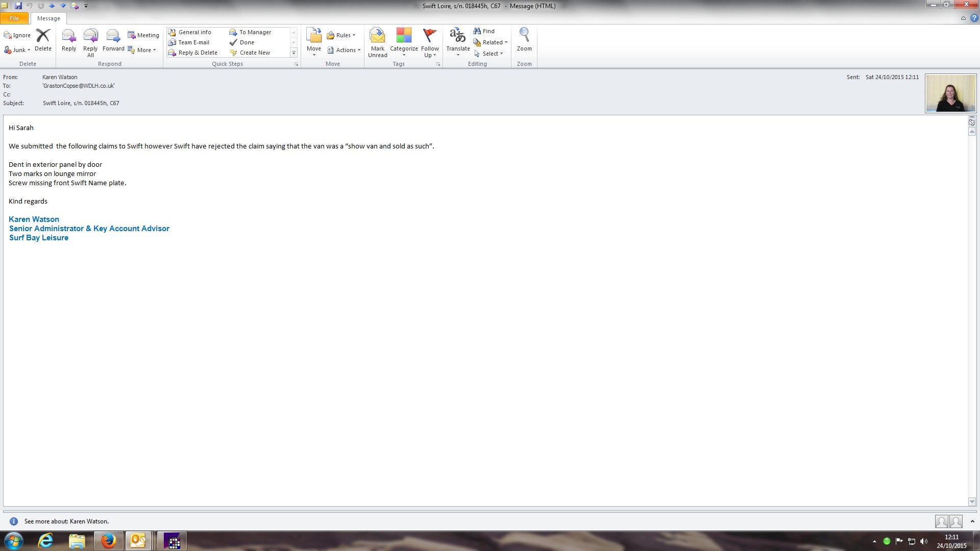This screenshot has height=551, width=980.
Task: Delete the open message
Action: tap(43, 40)
